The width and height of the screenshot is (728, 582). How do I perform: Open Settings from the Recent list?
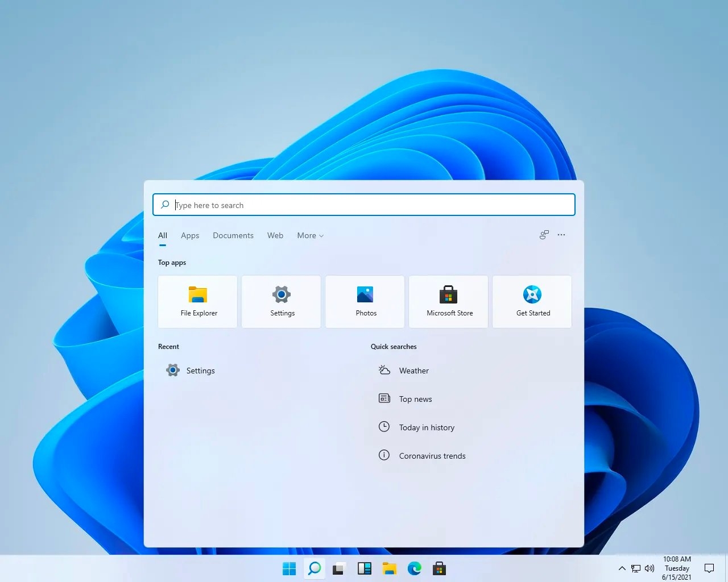[x=191, y=371]
